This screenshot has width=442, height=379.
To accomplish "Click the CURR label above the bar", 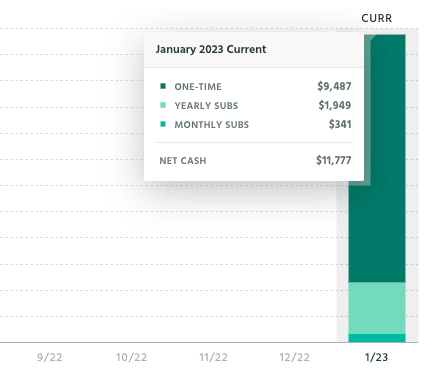I will (377, 18).
